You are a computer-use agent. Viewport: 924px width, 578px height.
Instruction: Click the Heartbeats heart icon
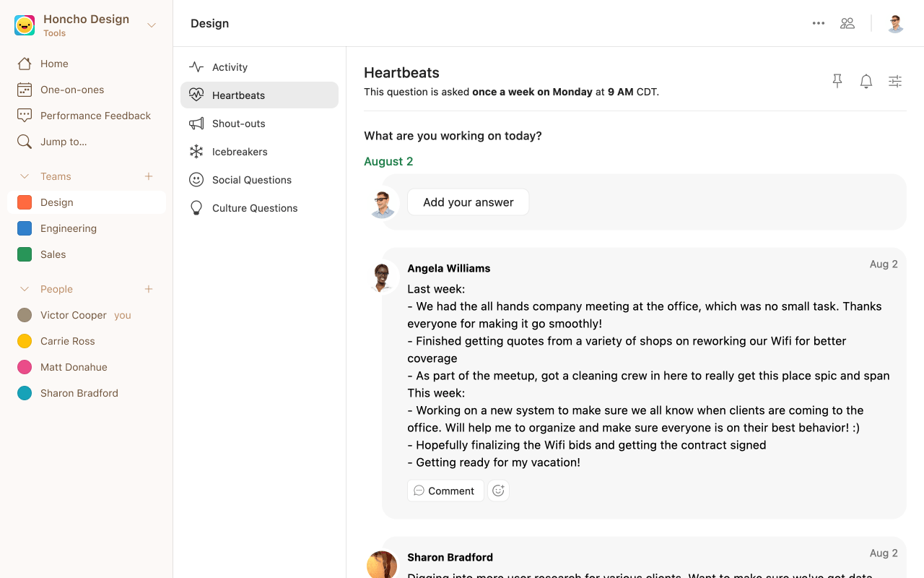(196, 95)
